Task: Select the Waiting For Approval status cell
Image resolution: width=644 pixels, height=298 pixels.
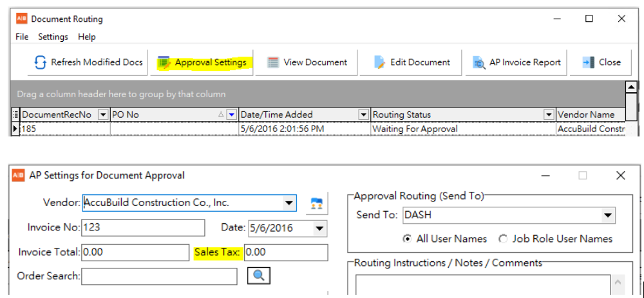Action: coord(463,129)
